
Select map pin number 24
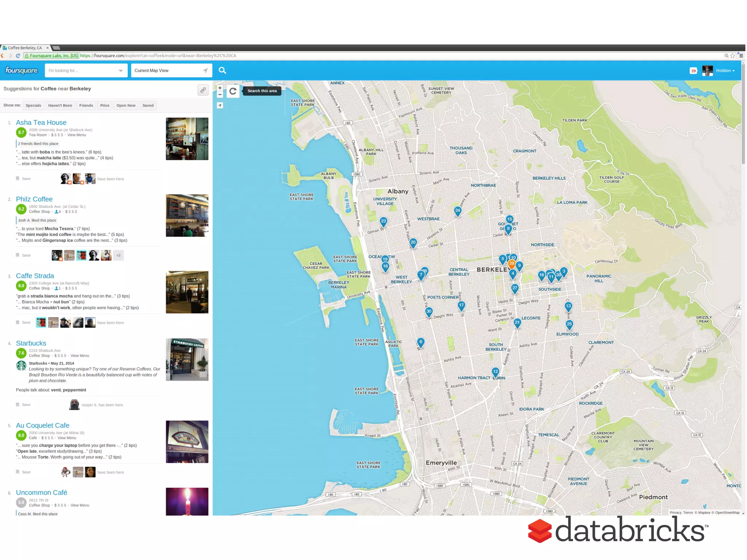(x=457, y=211)
